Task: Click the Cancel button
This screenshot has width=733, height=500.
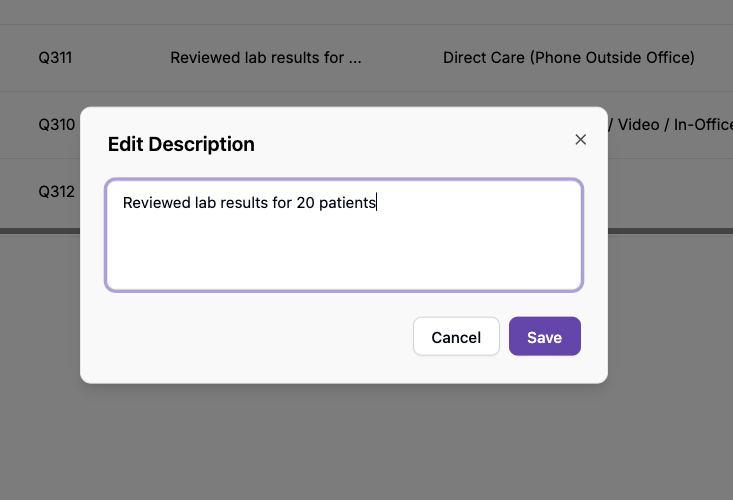Action: 456,337
